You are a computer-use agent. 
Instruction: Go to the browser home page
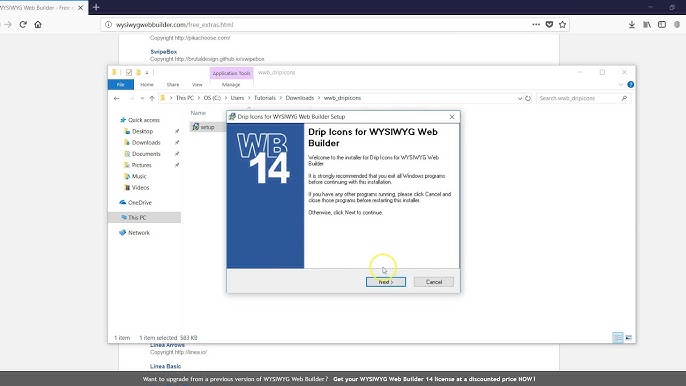(38, 25)
